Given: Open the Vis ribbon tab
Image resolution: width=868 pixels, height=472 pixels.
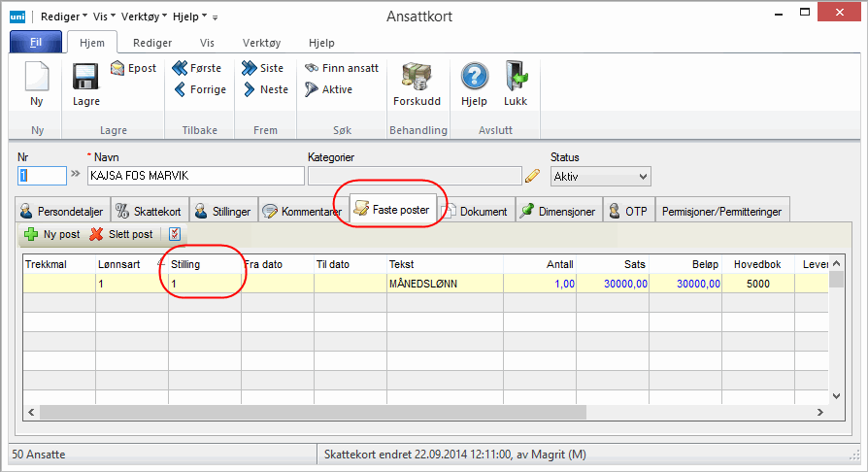Looking at the screenshot, I should pos(207,43).
